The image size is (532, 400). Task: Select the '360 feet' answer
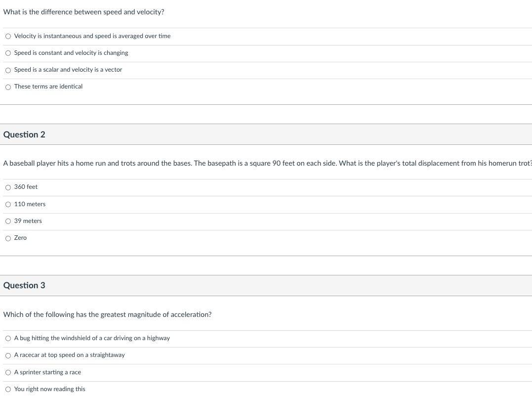pos(8,187)
